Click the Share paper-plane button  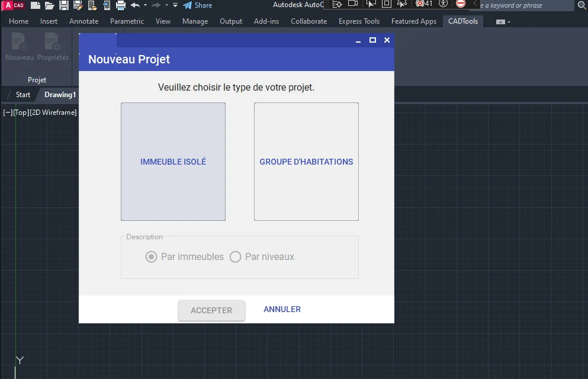[198, 5]
